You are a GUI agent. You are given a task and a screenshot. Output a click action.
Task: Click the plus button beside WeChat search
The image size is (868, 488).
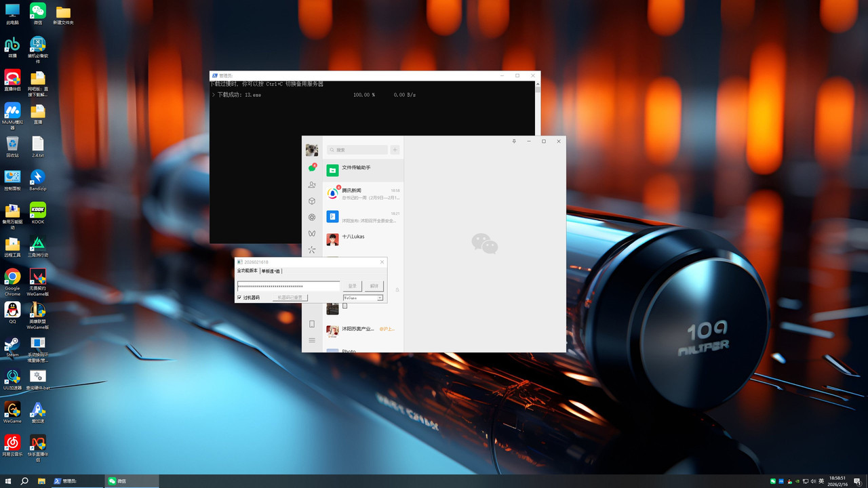[x=395, y=150]
